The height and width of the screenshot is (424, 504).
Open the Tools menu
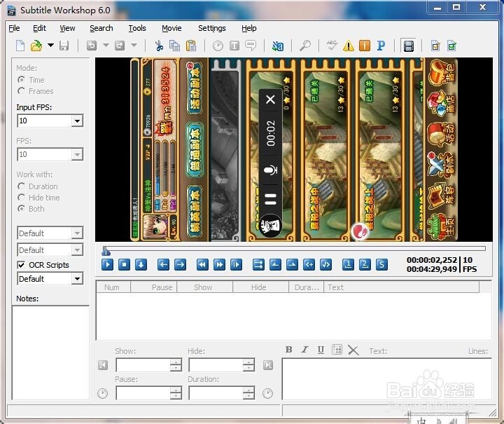(x=137, y=28)
